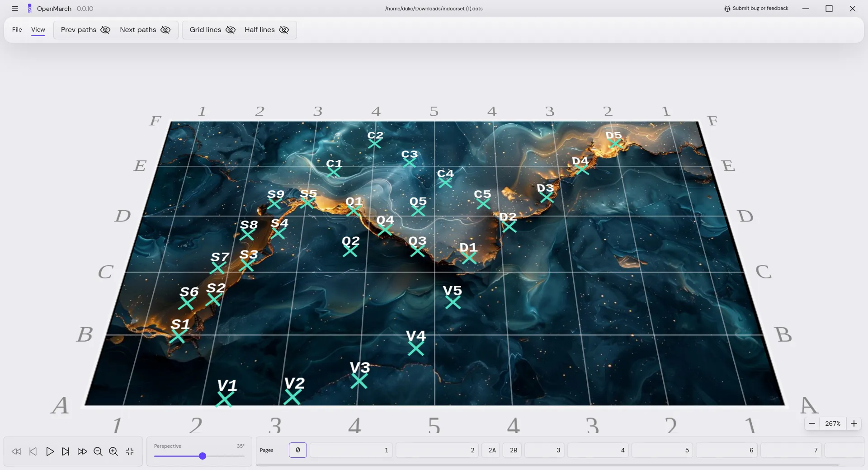The height and width of the screenshot is (470, 868).
Task: Select page 0 in the Pages bar
Action: [297, 450]
